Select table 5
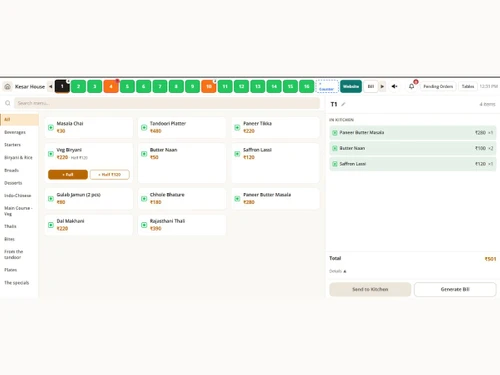500x375 pixels. point(127,86)
